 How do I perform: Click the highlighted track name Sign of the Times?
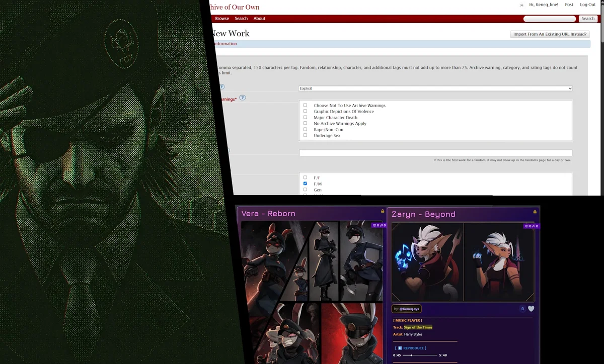coord(418,327)
